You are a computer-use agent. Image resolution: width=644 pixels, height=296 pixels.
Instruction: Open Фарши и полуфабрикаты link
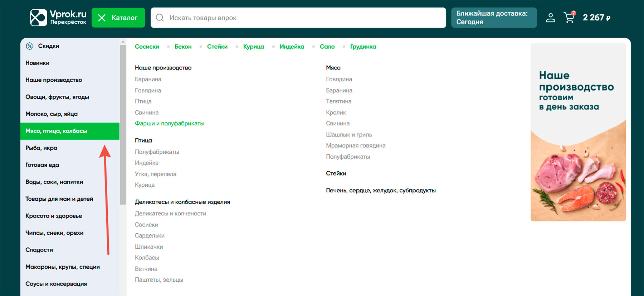tap(169, 124)
